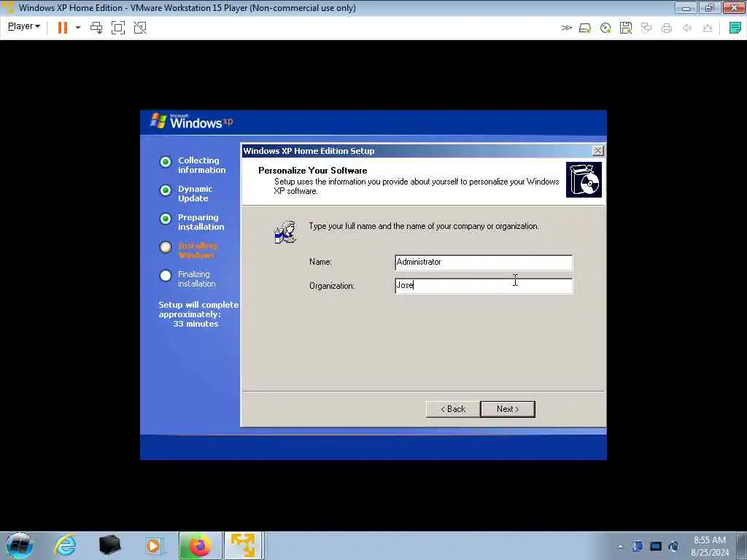Click the Back button in setup
Screen dimensions: 747x560
coord(453,409)
